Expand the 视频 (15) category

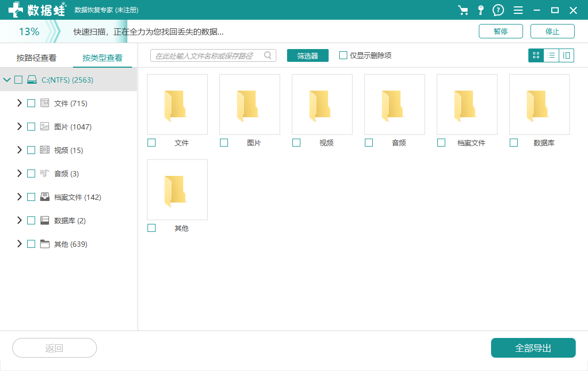pyautogui.click(x=18, y=150)
